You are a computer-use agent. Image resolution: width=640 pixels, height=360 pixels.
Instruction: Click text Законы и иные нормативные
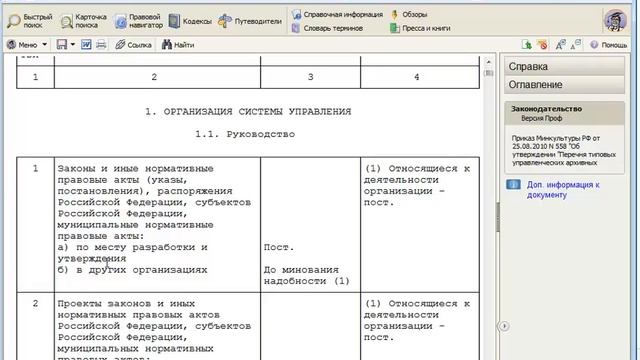(x=136, y=169)
